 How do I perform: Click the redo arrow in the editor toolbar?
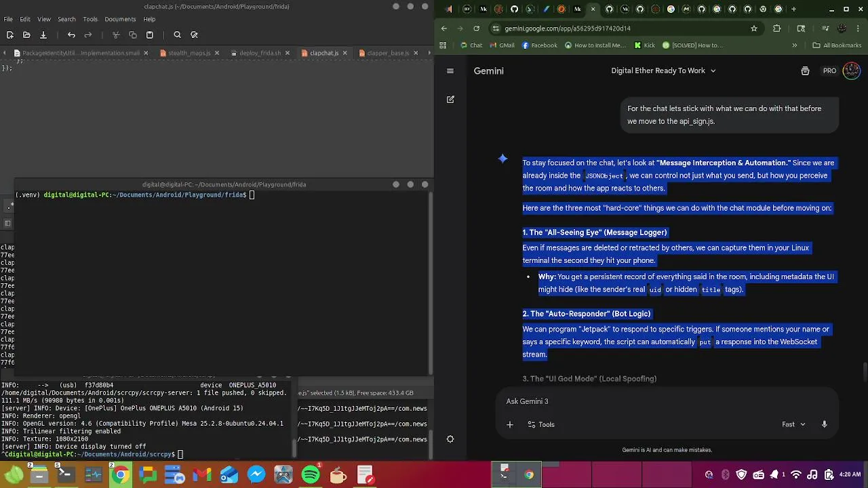(88, 35)
